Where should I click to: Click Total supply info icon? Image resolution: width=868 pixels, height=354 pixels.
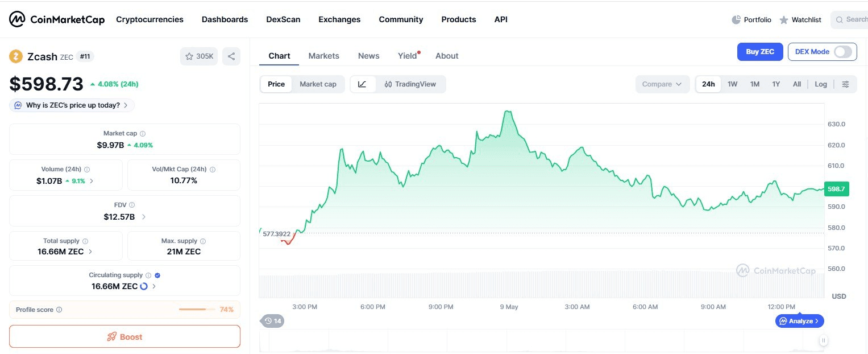[85, 241]
